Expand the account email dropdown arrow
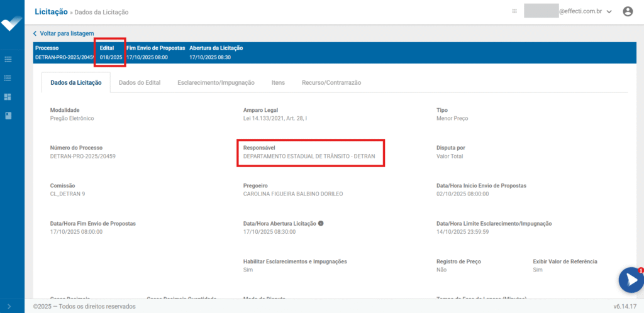The width and height of the screenshot is (644, 313). tap(609, 12)
